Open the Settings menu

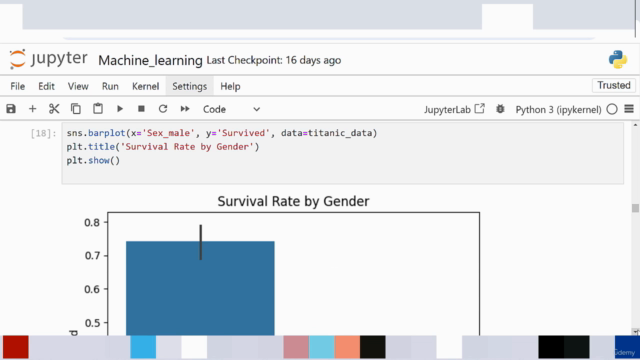point(189,87)
